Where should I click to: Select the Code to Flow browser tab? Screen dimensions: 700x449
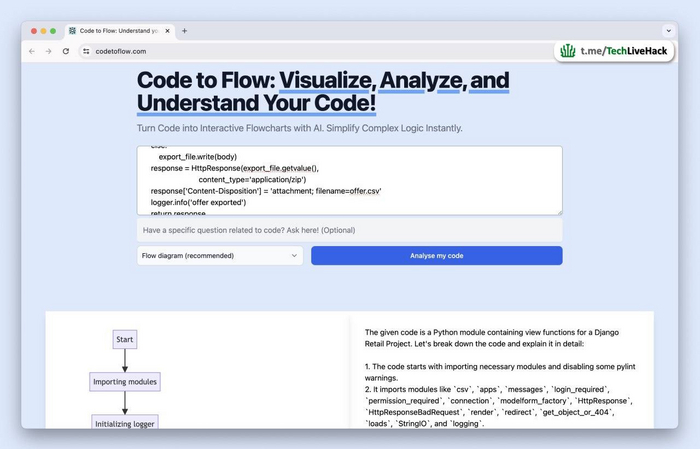pyautogui.click(x=120, y=31)
